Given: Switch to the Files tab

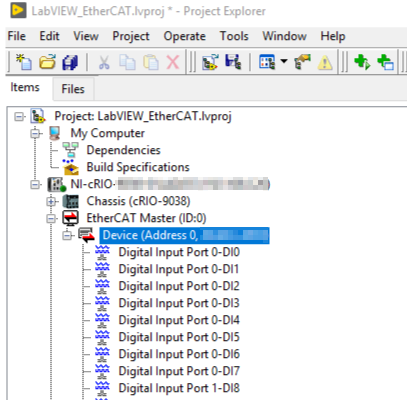Looking at the screenshot, I should tap(73, 89).
